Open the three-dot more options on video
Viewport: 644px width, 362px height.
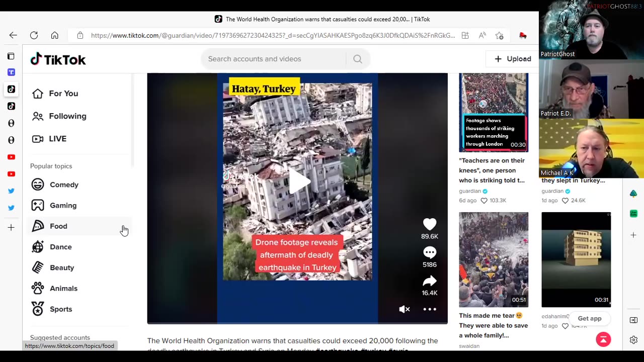pyautogui.click(x=430, y=309)
